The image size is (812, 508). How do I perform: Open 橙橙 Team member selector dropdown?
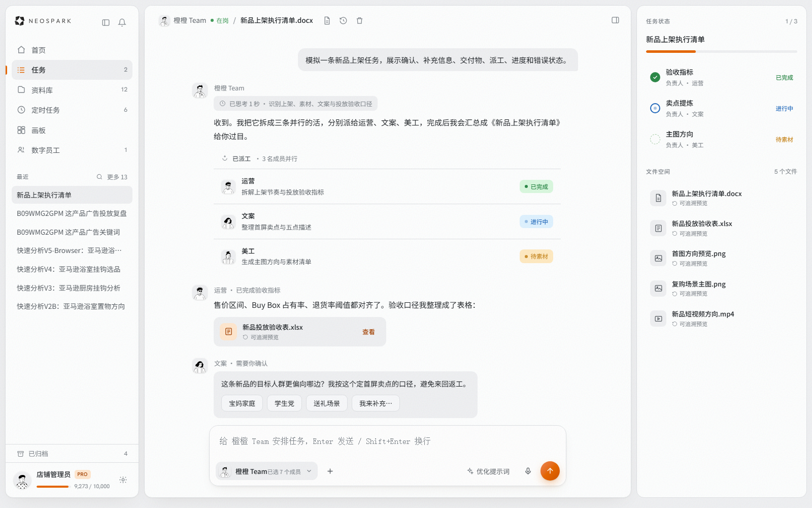(267, 471)
